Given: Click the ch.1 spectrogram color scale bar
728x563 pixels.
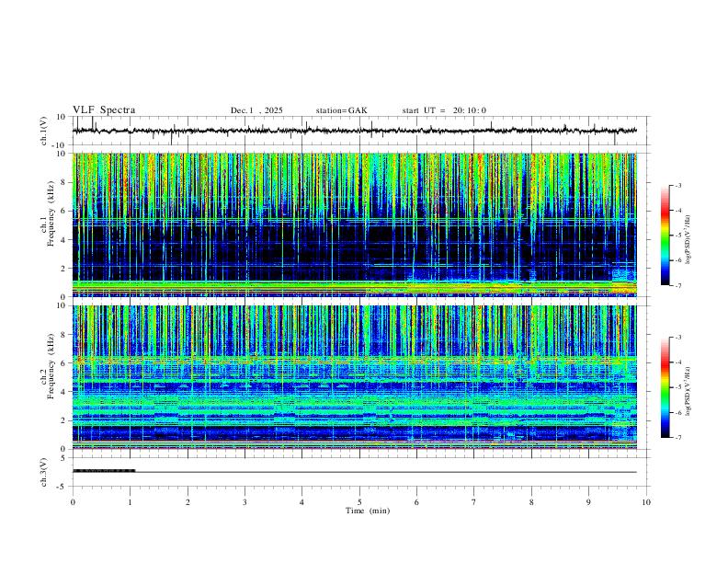Looking at the screenshot, I should (665, 236).
